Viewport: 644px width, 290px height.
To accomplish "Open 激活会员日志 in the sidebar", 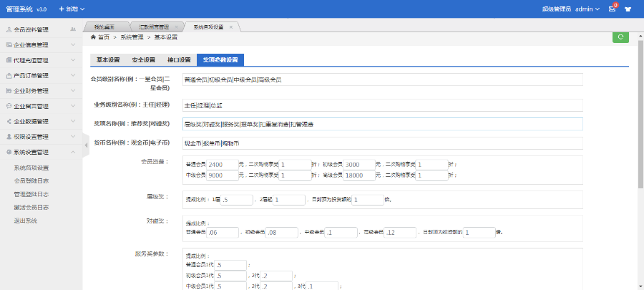I will [x=31, y=208].
